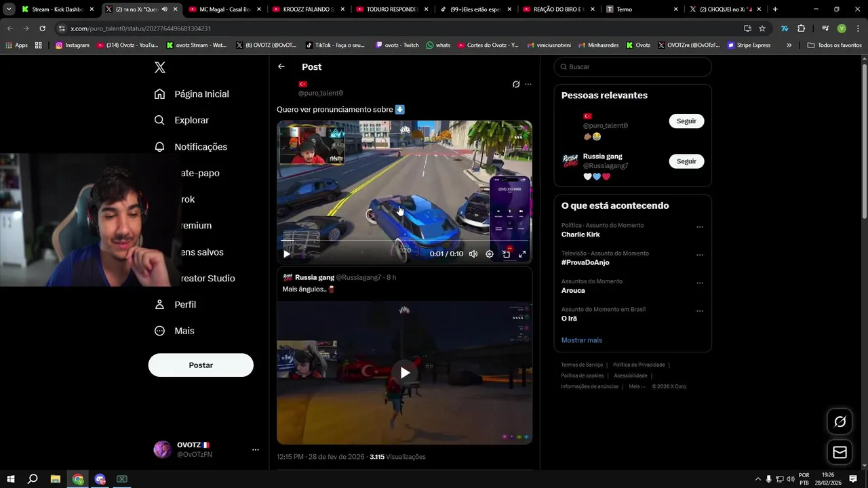The image size is (868, 488).
Task: Open the quoted Russia gang post name
Action: click(x=315, y=277)
